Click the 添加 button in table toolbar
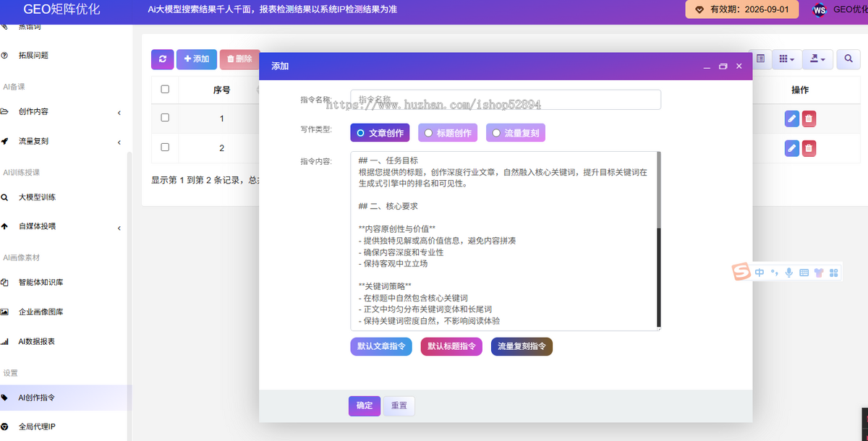 tap(197, 59)
